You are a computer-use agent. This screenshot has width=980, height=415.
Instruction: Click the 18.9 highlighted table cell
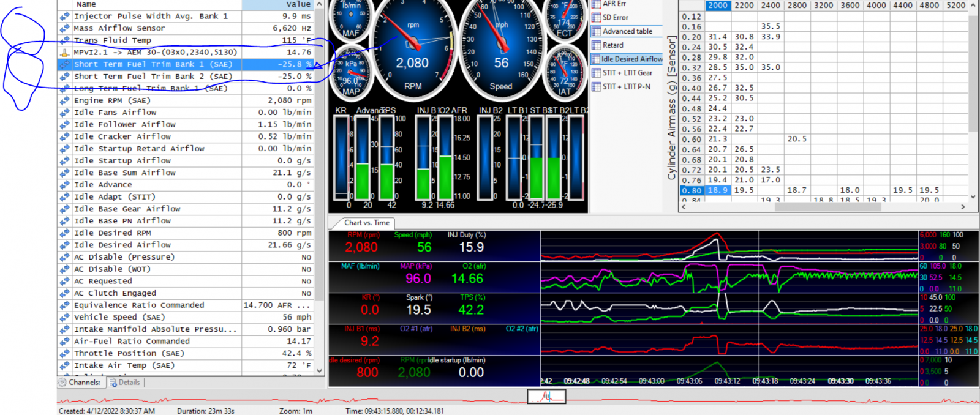[718, 190]
